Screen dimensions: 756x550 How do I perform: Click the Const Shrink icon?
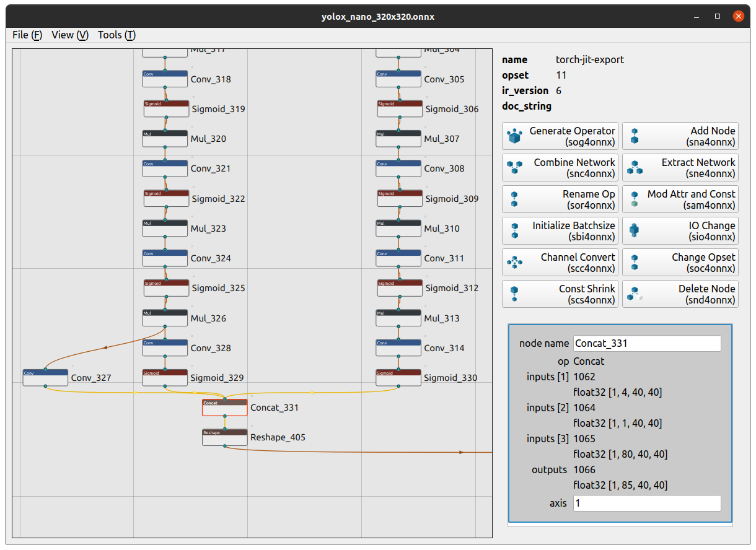pyautogui.click(x=514, y=294)
